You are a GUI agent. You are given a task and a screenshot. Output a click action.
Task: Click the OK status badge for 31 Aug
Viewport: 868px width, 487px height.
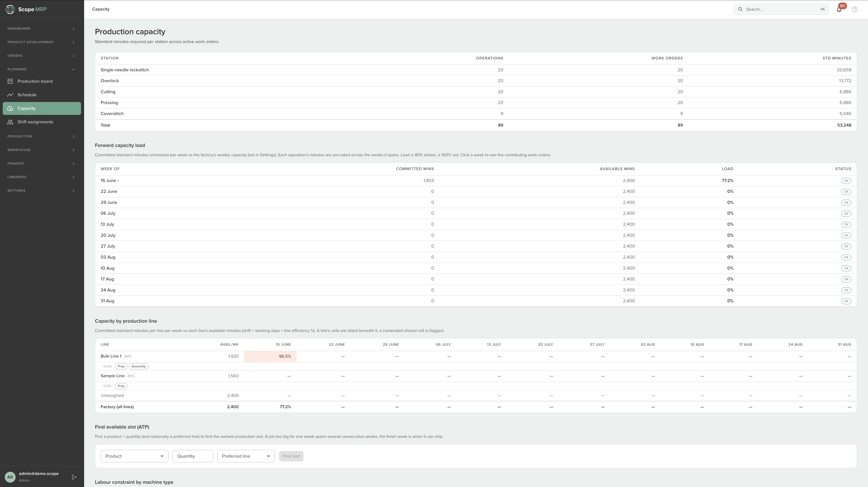click(846, 301)
